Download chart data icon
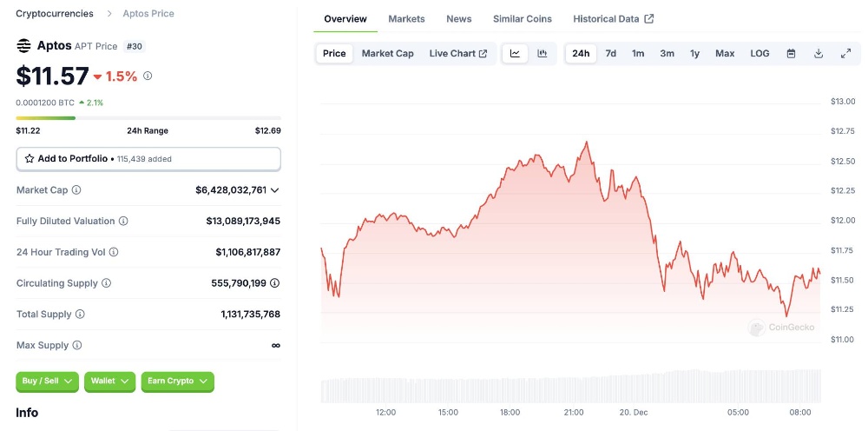868x431 pixels. point(819,54)
